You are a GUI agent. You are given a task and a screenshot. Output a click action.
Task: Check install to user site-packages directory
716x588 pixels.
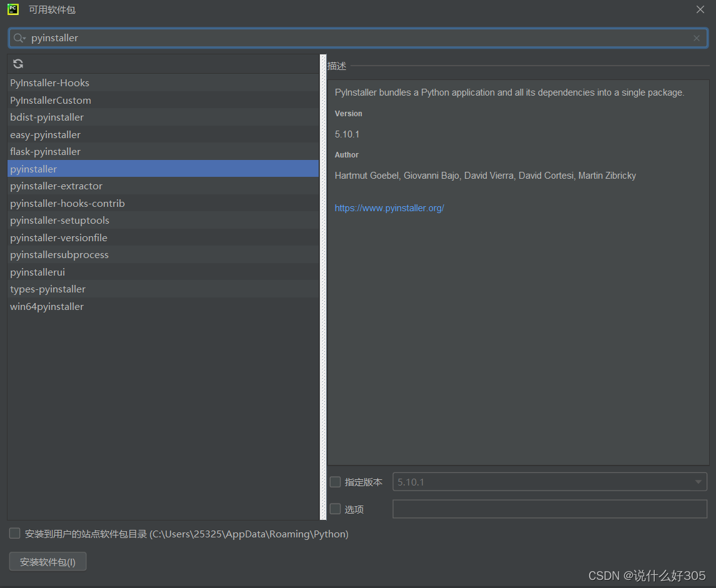[x=14, y=533]
